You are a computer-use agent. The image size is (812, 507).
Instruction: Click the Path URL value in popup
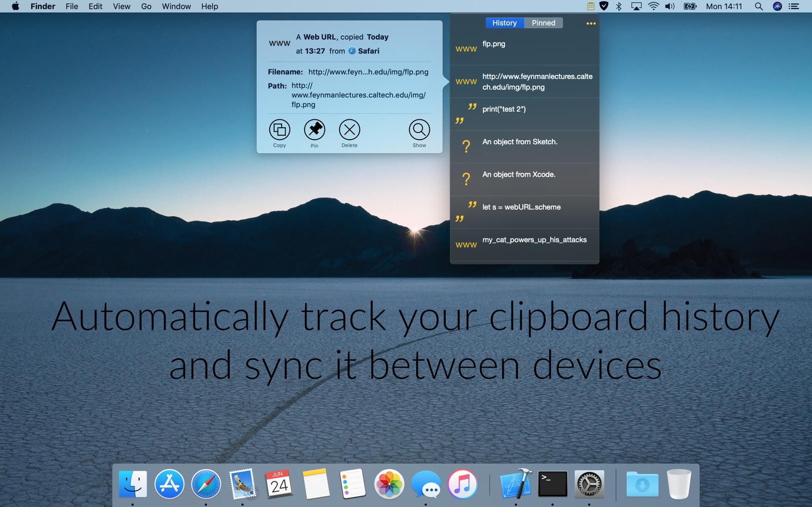(359, 95)
